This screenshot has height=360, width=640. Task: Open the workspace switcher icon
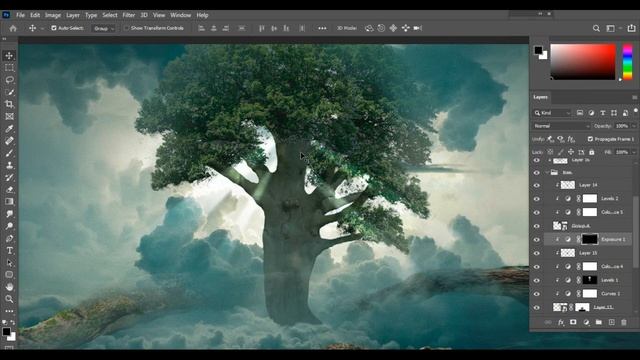pyautogui.click(x=611, y=28)
